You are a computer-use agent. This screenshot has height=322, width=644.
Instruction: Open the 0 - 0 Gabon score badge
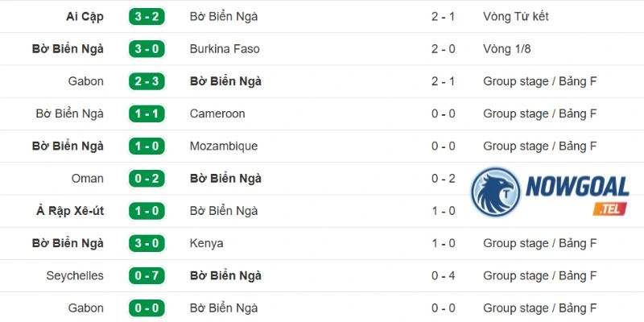(147, 308)
